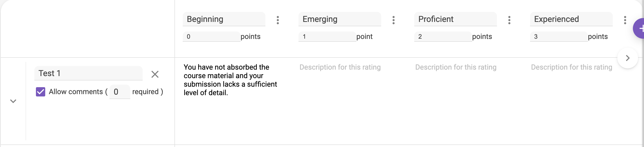This screenshot has width=644, height=147.
Task: Select the 1 point field for Emerging
Action: click(327, 37)
